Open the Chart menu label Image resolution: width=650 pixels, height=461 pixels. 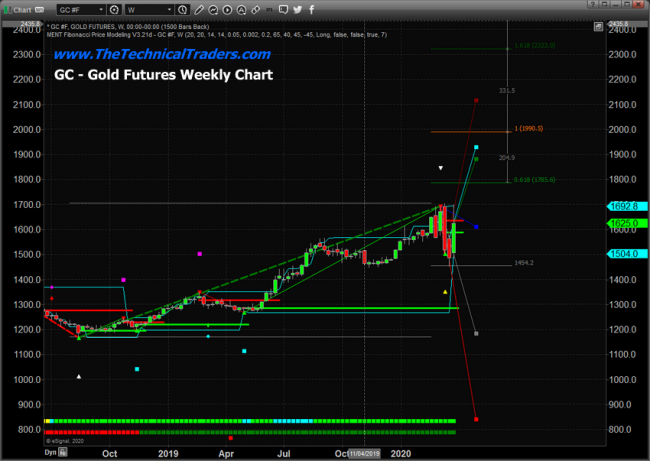(22, 10)
